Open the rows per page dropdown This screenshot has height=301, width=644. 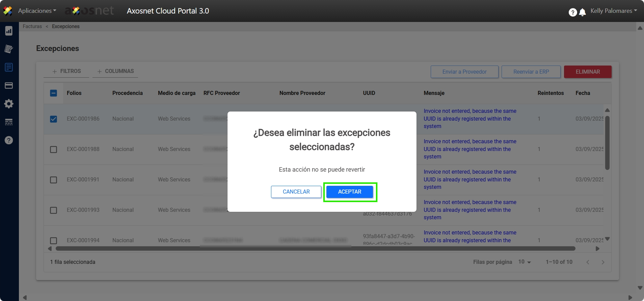point(525,262)
